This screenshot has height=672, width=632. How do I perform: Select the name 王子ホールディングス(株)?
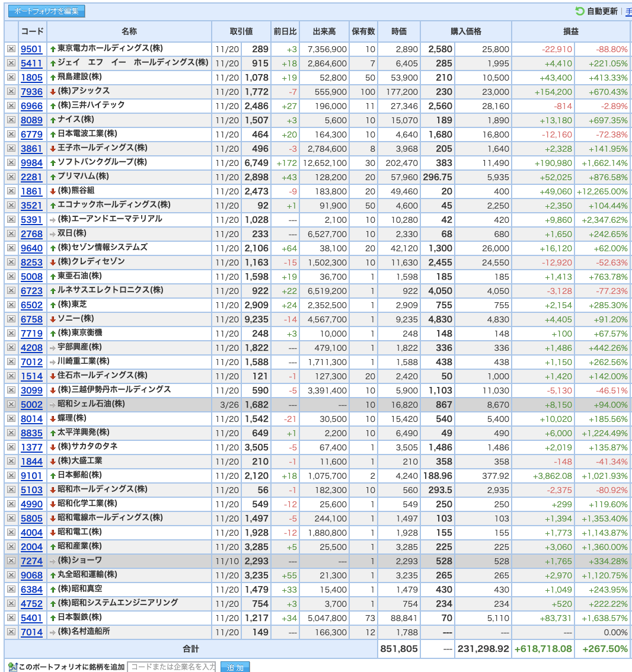point(103,148)
